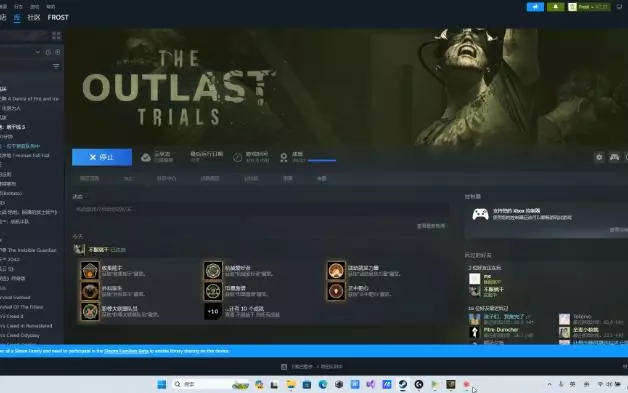Viewport: 628px width, 393px height.
Task: Click the play time clock icon
Action: (x=238, y=157)
